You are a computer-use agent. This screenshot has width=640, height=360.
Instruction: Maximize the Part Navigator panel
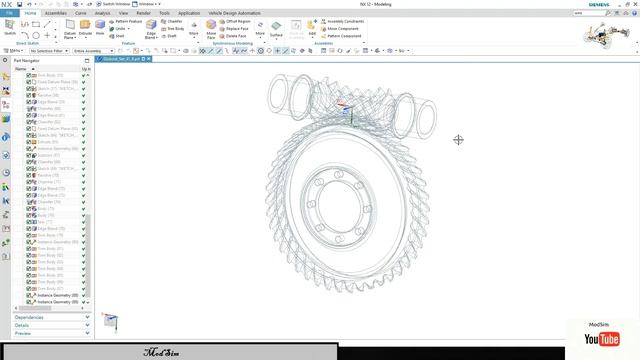click(x=87, y=60)
